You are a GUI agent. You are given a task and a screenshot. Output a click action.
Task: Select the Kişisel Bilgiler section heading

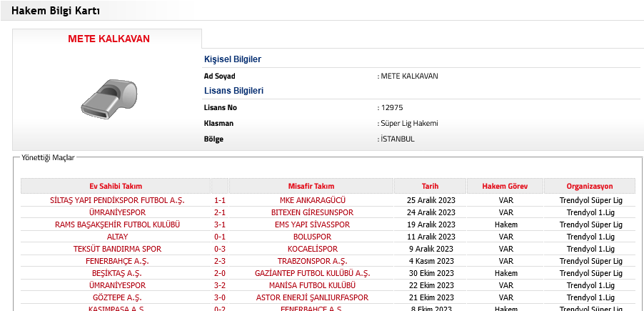(233, 59)
